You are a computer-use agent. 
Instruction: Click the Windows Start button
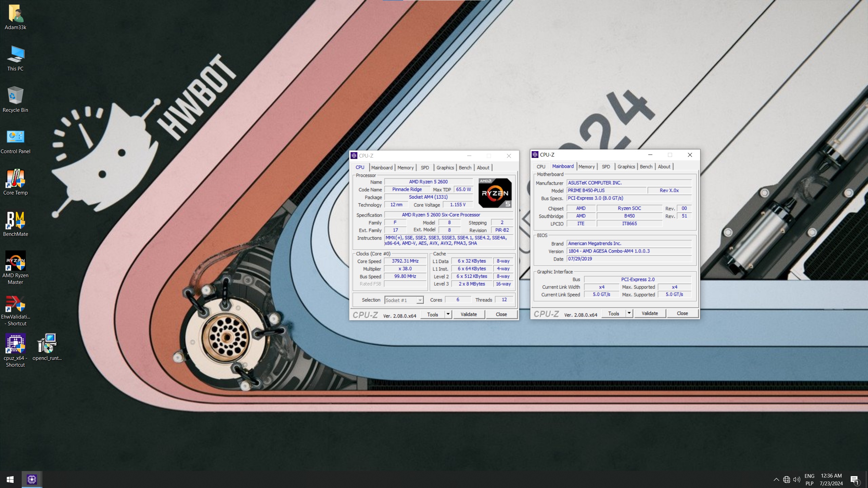point(10,480)
